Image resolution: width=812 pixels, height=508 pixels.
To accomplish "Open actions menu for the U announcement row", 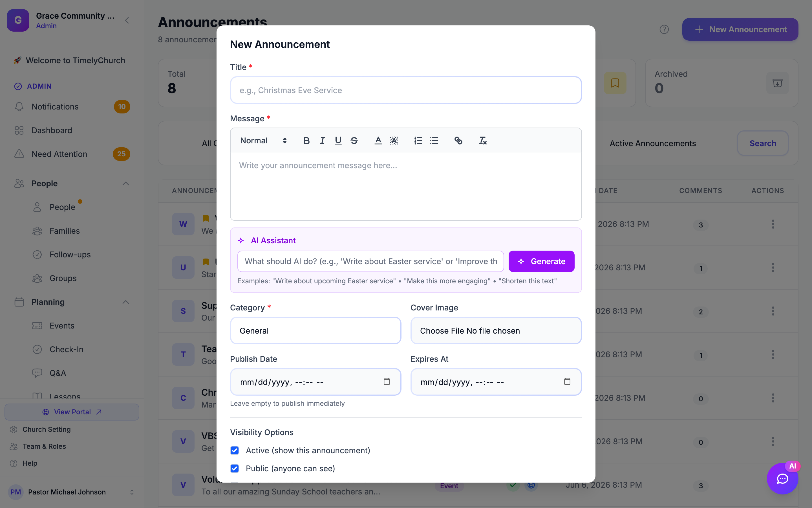I will (x=773, y=268).
